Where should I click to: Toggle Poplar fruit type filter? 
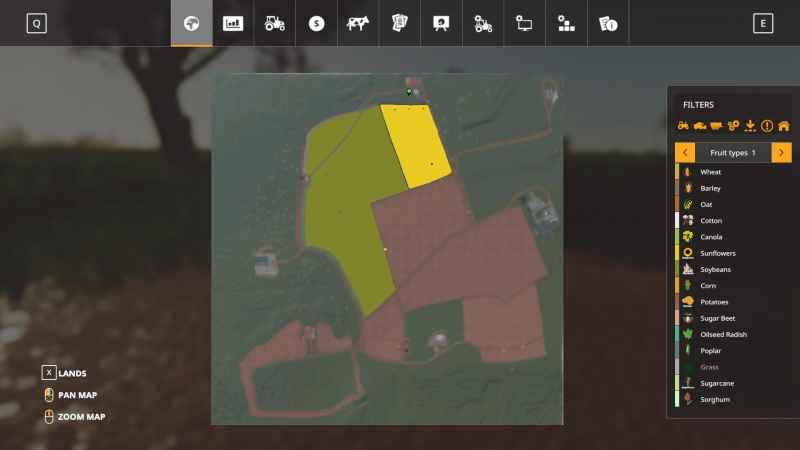(733, 351)
